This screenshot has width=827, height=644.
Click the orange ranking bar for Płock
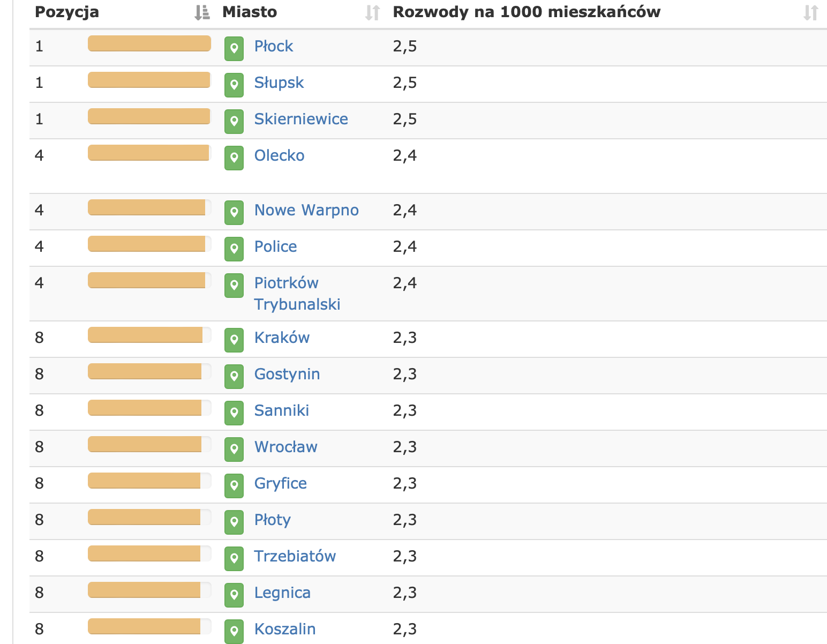pyautogui.click(x=149, y=43)
